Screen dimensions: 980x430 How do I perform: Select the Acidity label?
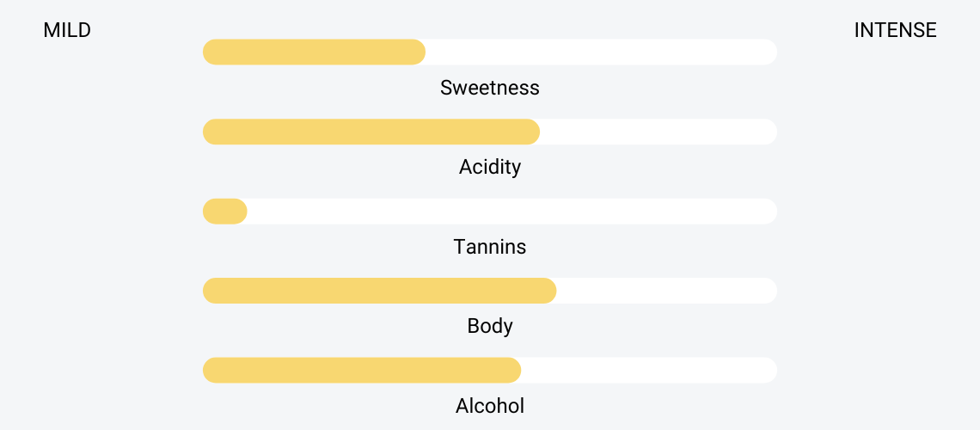[489, 168]
